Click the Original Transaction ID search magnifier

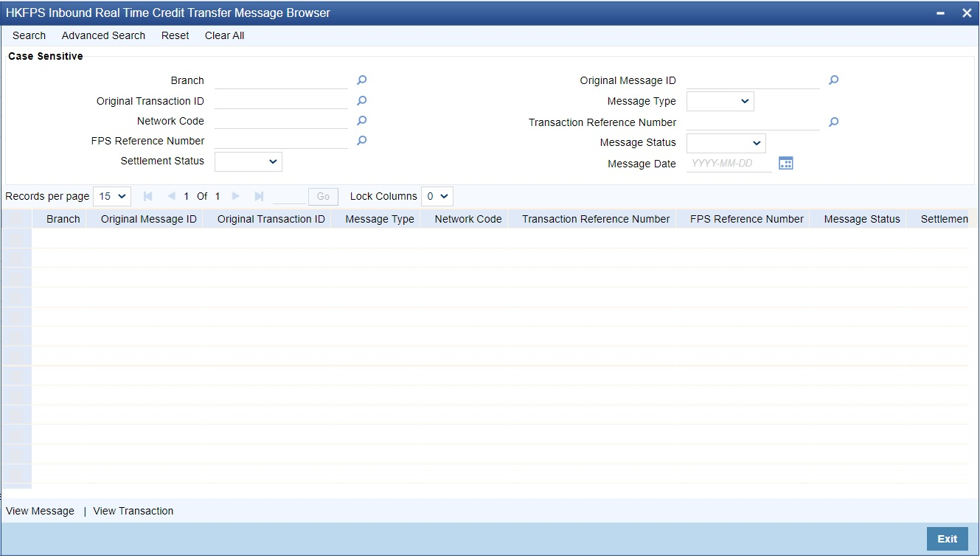click(x=361, y=100)
